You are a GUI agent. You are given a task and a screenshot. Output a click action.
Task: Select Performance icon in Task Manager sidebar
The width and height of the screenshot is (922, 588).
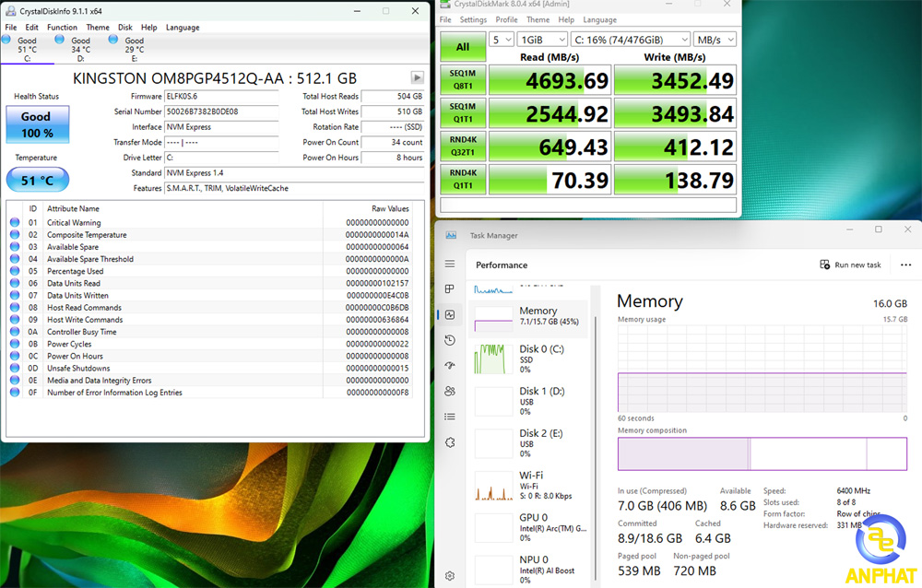tap(450, 314)
